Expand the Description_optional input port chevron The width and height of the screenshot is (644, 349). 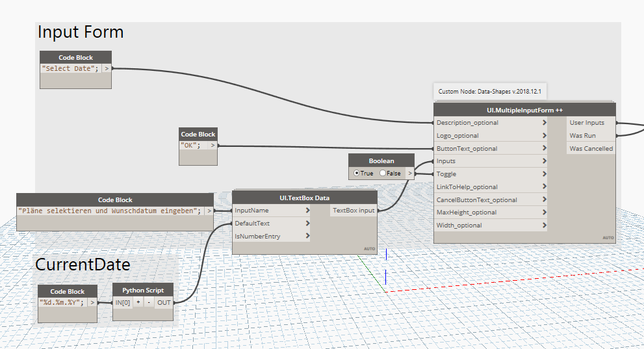click(544, 123)
